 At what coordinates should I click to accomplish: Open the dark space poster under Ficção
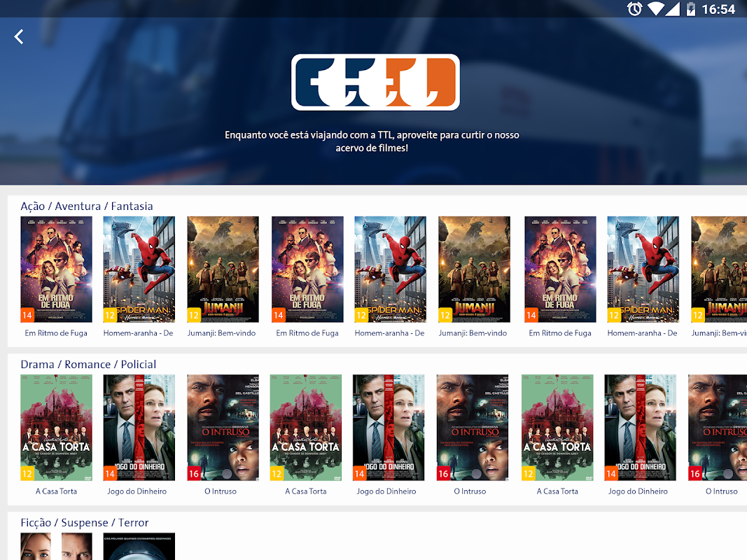click(x=139, y=546)
